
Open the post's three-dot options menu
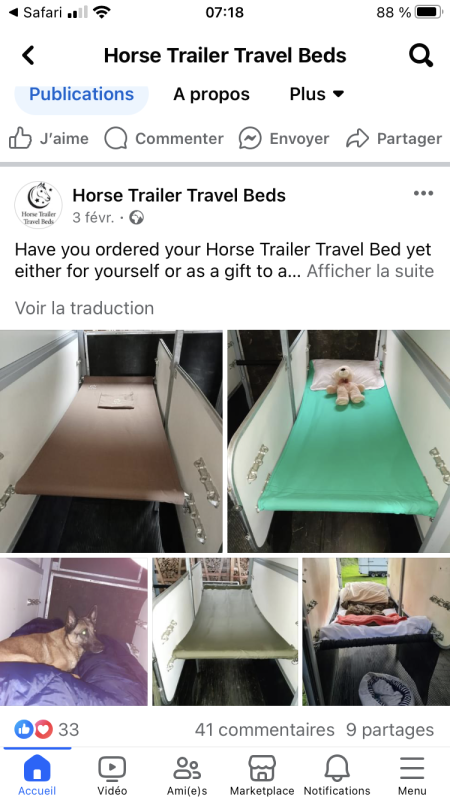423,193
